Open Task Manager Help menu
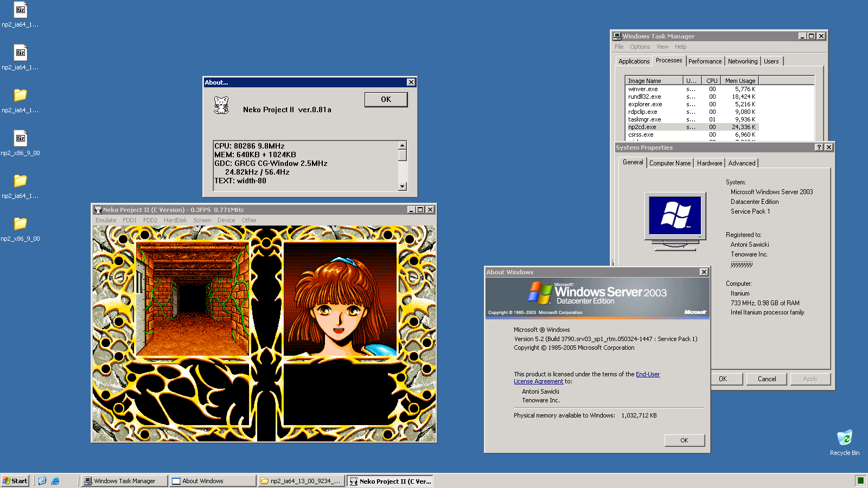The image size is (868, 488). (680, 47)
